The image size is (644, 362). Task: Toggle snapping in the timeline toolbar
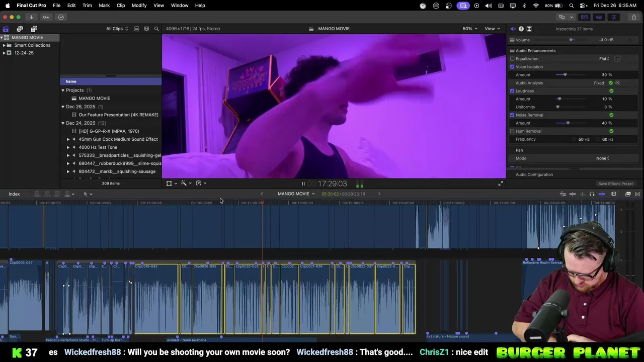click(602, 194)
